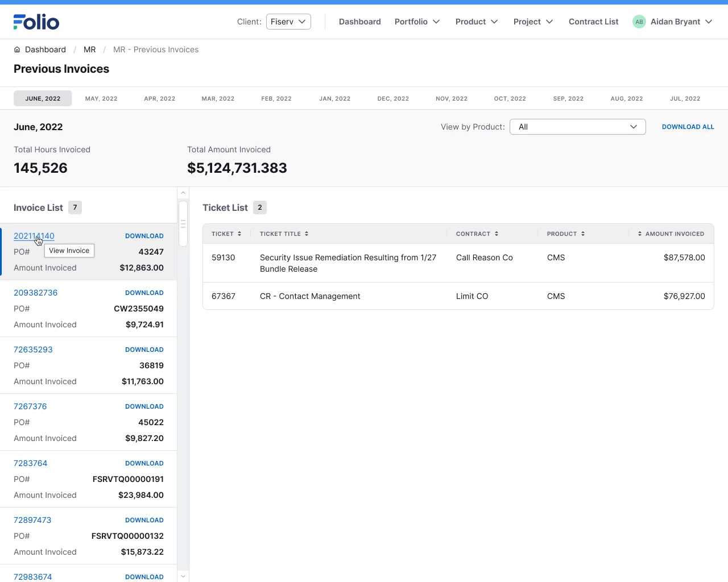
Task: Download invoice 72897473
Action: (144, 520)
